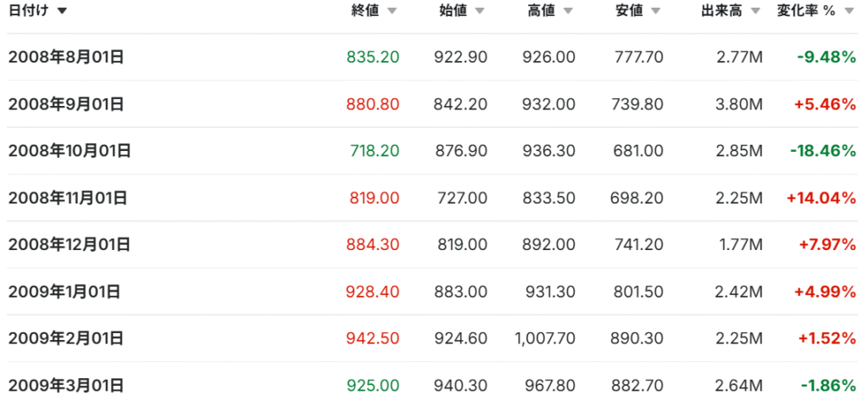Click the sort arrow beside 始値

[x=479, y=11]
